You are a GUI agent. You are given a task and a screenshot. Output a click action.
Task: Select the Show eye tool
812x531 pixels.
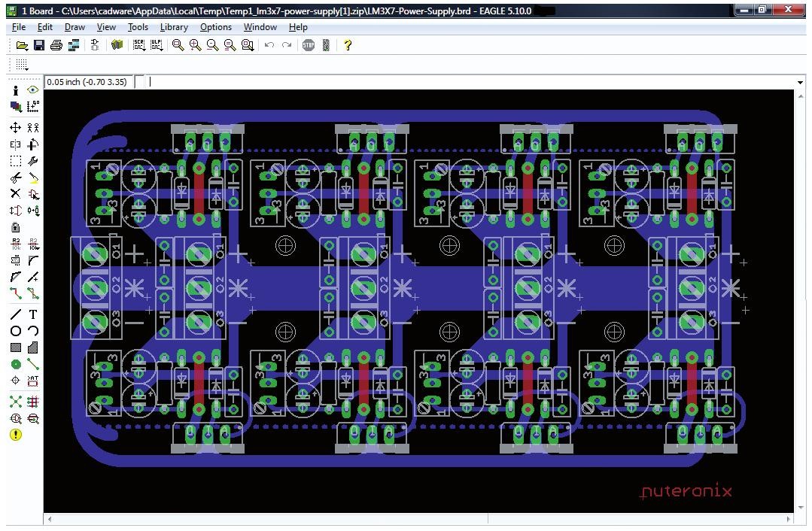(x=32, y=90)
